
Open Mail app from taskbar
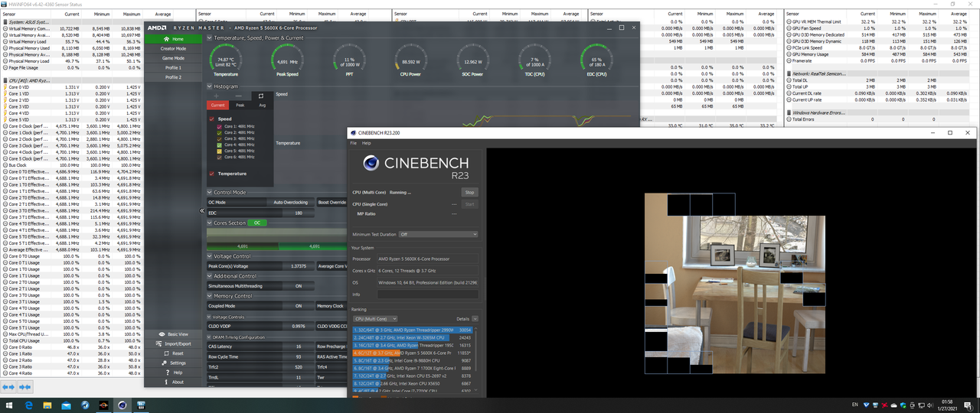pyautogui.click(x=67, y=405)
